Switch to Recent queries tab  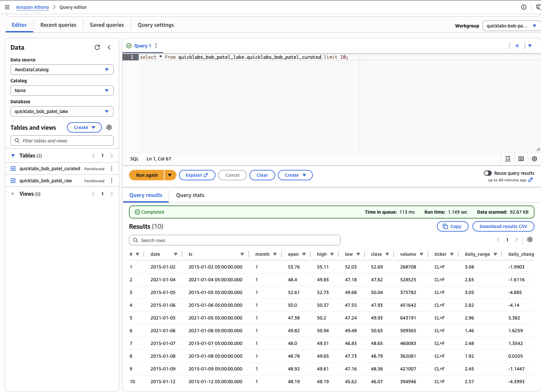(x=58, y=25)
